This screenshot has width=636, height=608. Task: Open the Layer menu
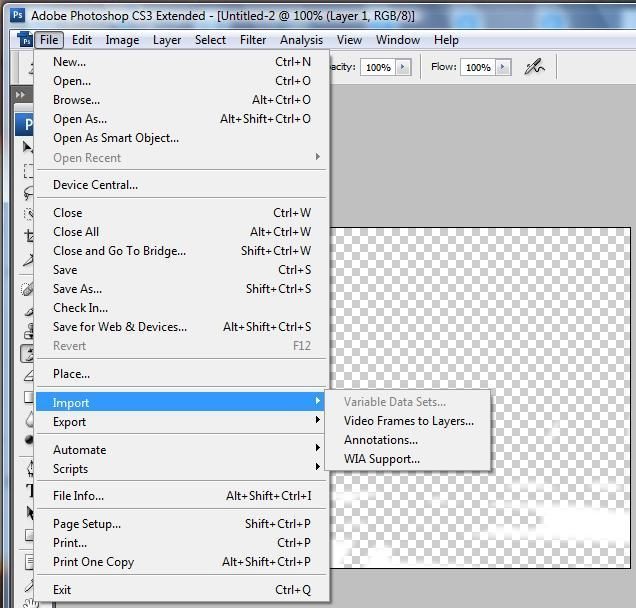pyautogui.click(x=167, y=40)
